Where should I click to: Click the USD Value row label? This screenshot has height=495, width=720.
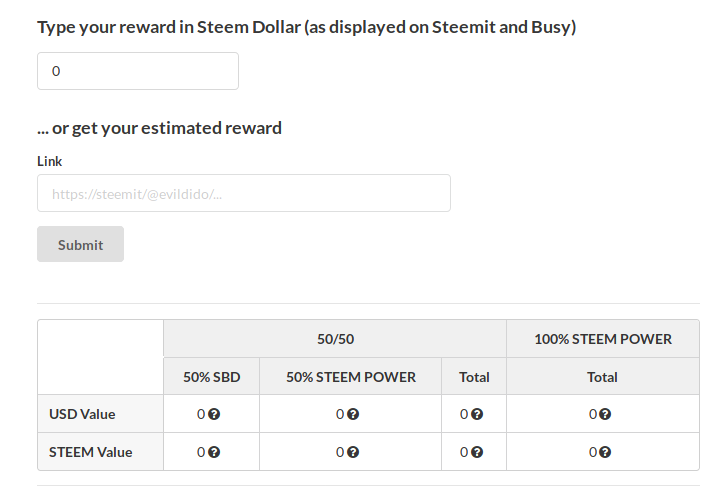click(82, 414)
